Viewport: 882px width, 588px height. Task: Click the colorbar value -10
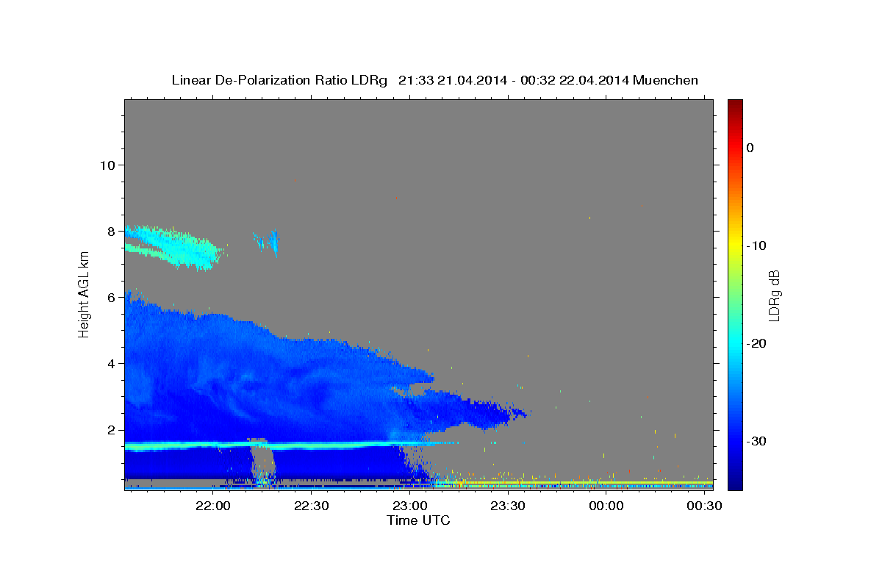point(757,245)
